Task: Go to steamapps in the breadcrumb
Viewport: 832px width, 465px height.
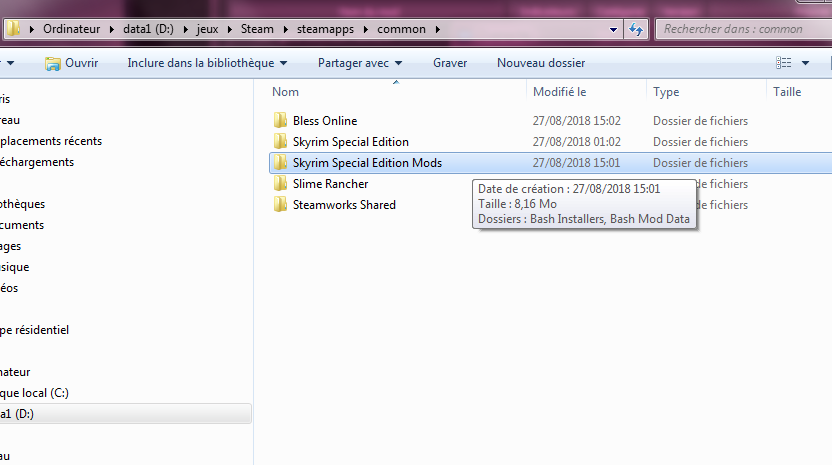Action: click(x=325, y=29)
